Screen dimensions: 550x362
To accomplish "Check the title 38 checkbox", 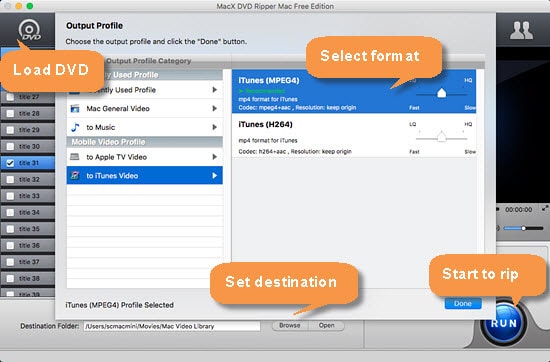I will point(10,278).
